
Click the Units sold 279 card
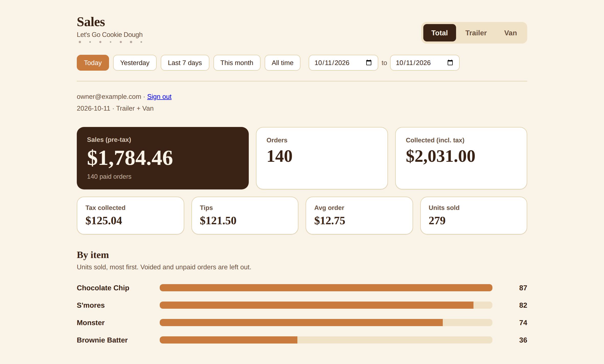(x=474, y=216)
